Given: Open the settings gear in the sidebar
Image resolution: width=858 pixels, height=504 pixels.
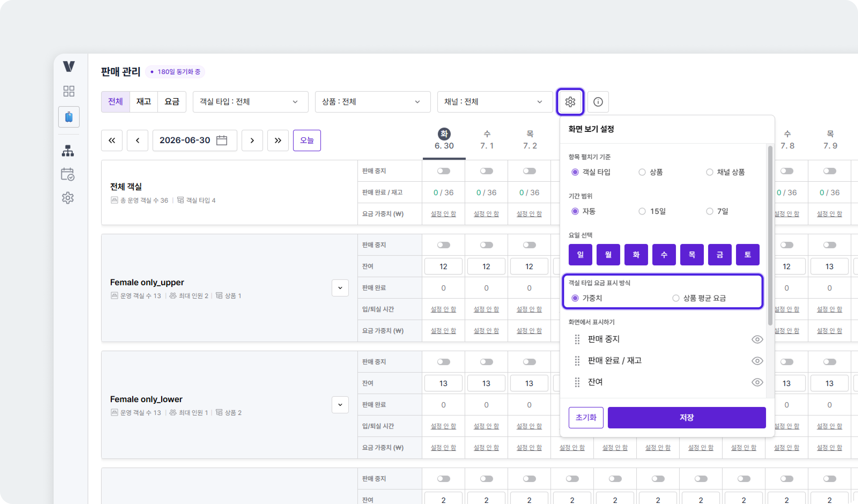Looking at the screenshot, I should click(x=68, y=198).
